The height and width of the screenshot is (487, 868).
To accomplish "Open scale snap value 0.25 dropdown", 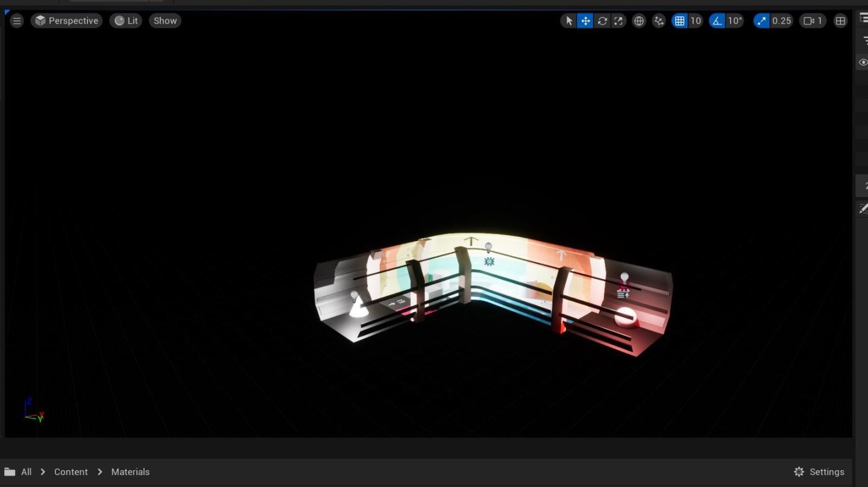I will coord(782,21).
